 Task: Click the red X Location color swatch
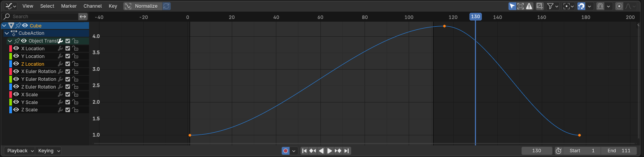[x=10, y=48]
